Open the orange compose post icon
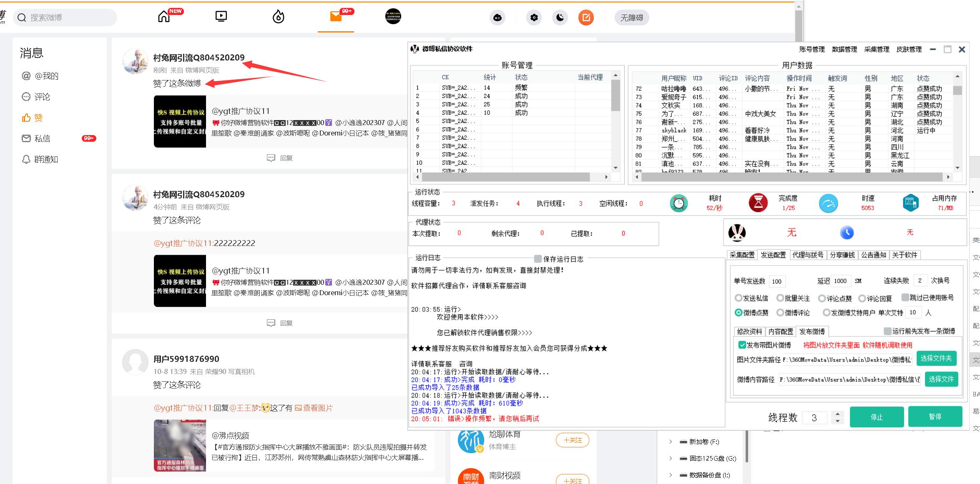This screenshot has width=980, height=484. [x=586, y=18]
